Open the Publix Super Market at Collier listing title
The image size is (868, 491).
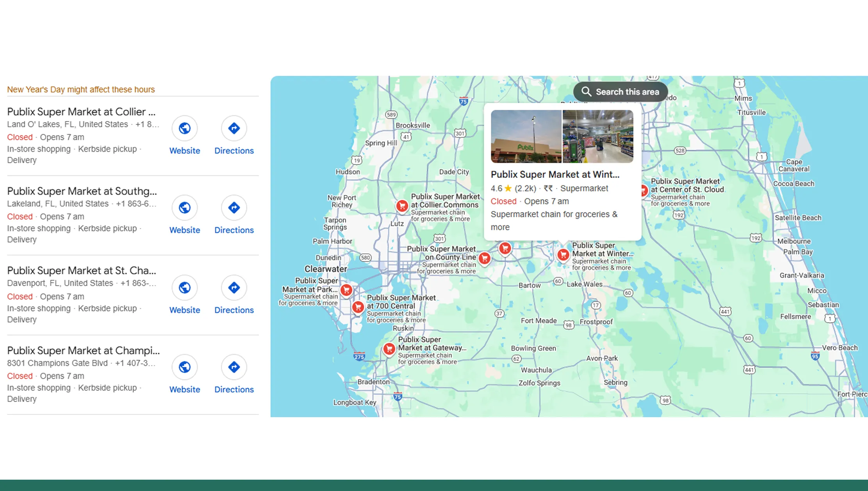click(x=81, y=112)
